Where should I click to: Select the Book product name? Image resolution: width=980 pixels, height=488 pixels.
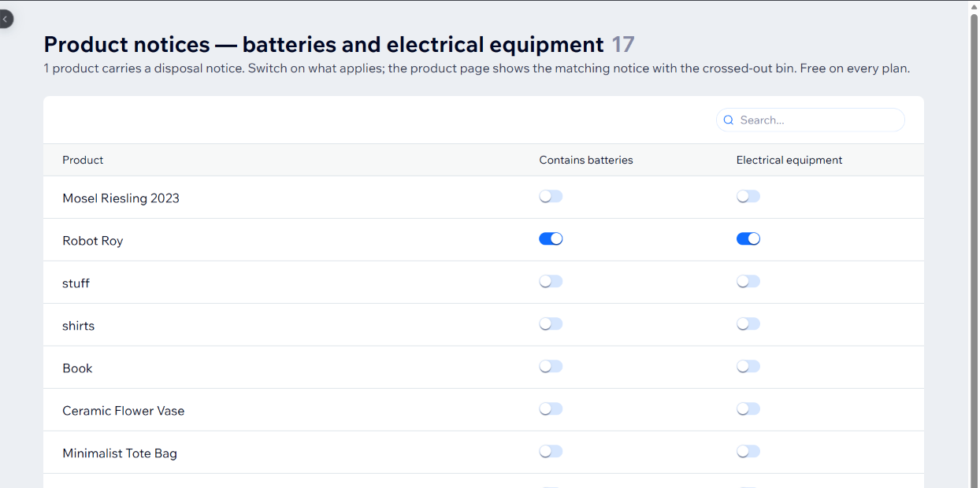[x=77, y=368]
